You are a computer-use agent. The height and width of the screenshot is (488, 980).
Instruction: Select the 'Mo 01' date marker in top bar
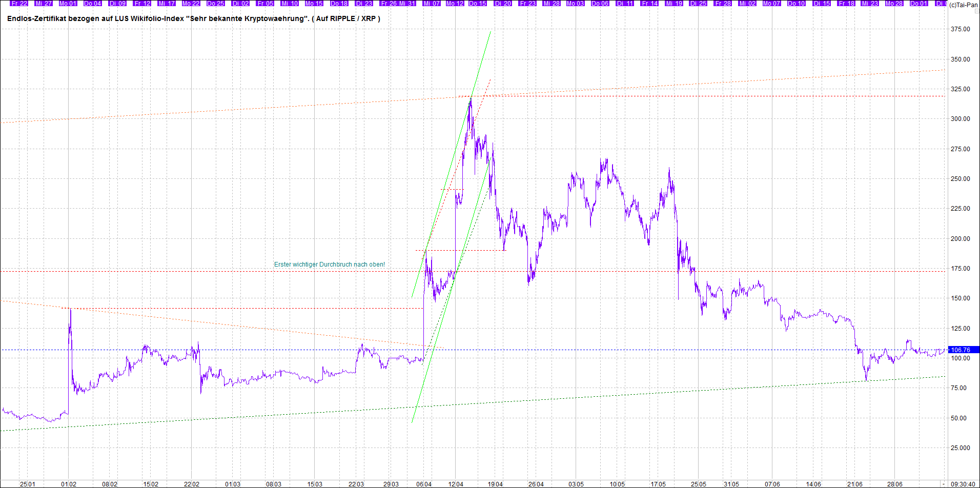tap(68, 3)
